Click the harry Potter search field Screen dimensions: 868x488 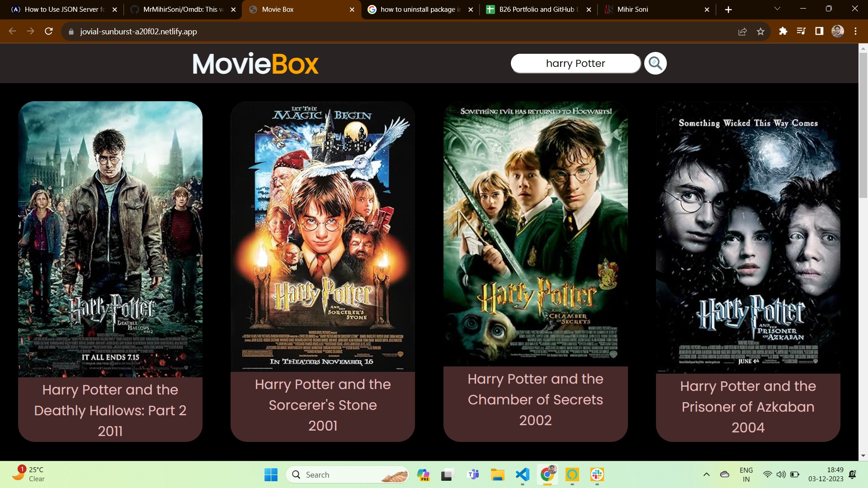pos(576,63)
